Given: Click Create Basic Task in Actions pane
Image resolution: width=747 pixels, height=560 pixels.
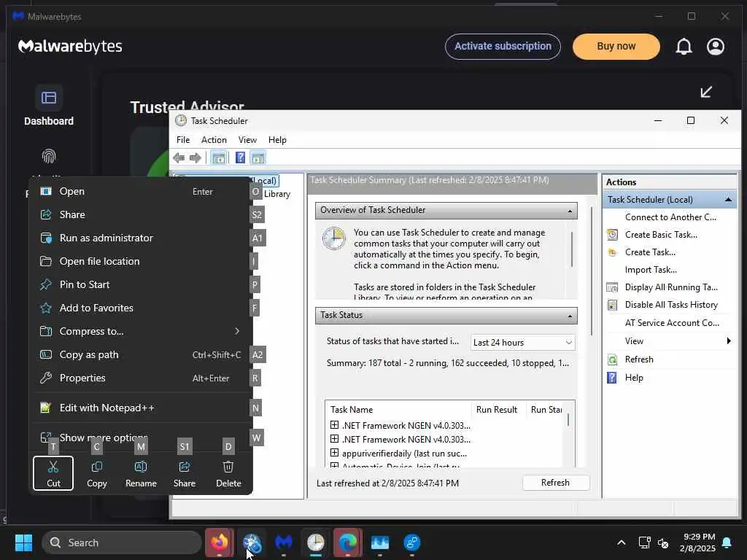Looking at the screenshot, I should (x=661, y=234).
